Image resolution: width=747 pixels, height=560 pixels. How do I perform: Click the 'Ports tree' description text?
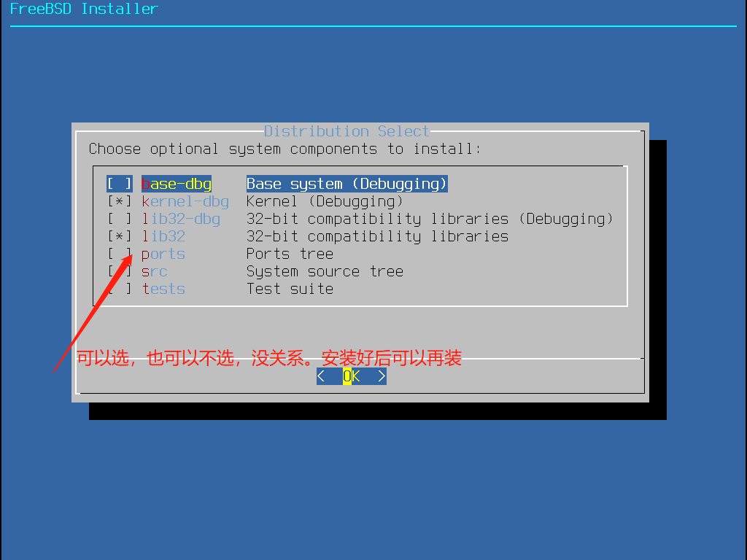290,254
